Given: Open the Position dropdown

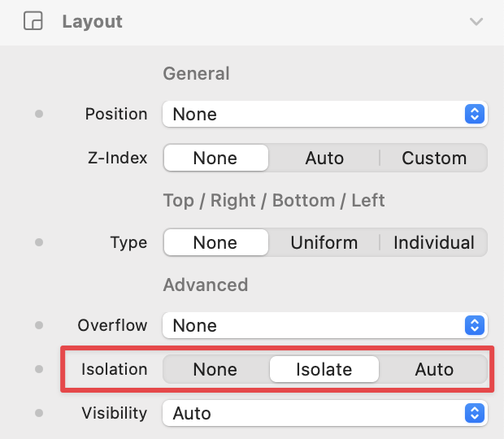Looking at the screenshot, I should coord(324,115).
